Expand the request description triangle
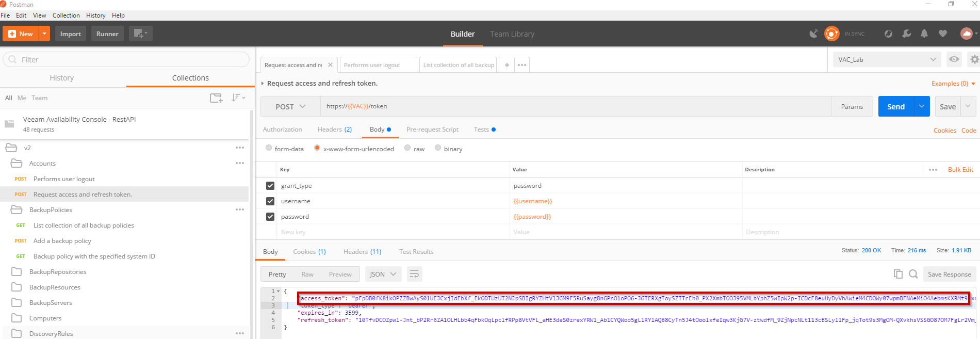The image size is (980, 339). pyautogui.click(x=263, y=83)
